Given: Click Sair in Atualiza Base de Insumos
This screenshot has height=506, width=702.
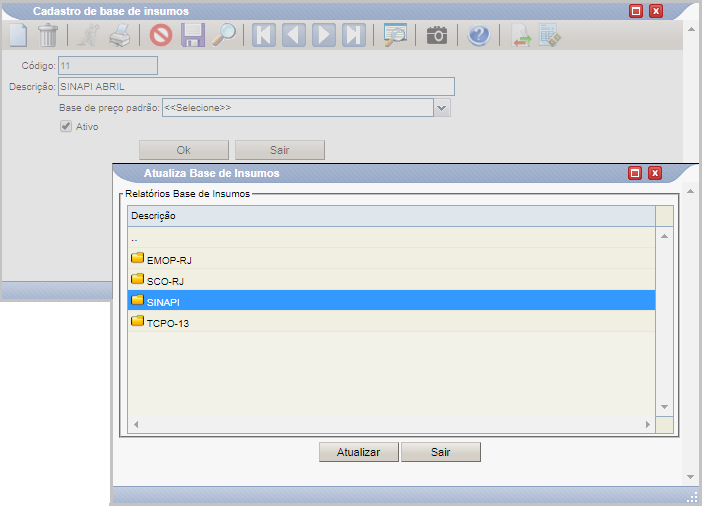Looking at the screenshot, I should (x=441, y=452).
